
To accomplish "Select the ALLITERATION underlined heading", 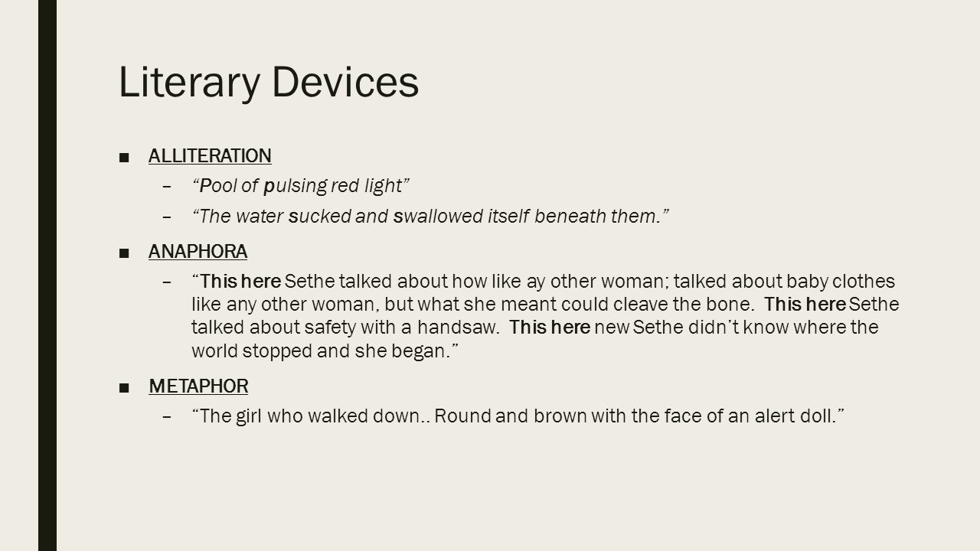I will tap(210, 156).
